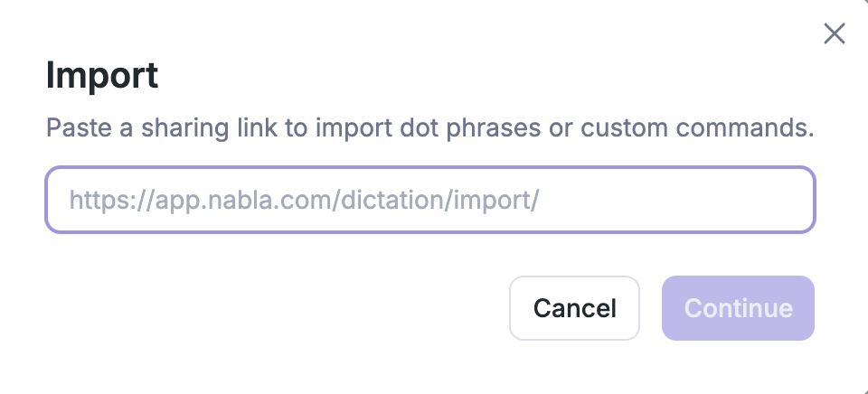Tap the white Cancel button

(x=574, y=308)
